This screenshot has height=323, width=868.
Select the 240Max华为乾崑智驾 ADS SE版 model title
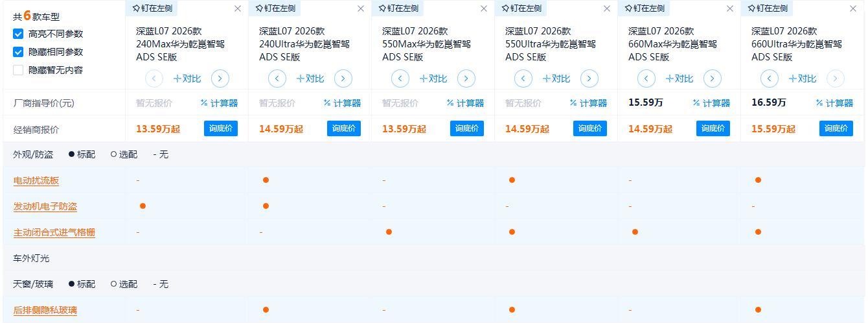[x=181, y=44]
